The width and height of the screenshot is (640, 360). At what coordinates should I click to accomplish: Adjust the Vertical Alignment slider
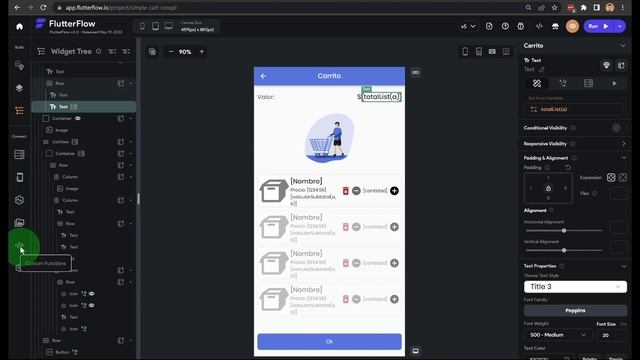564,250
